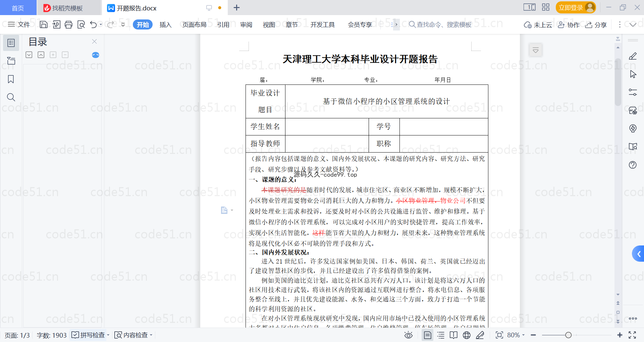Switch to page layout view icon
This screenshot has height=342, width=644.
[428, 335]
